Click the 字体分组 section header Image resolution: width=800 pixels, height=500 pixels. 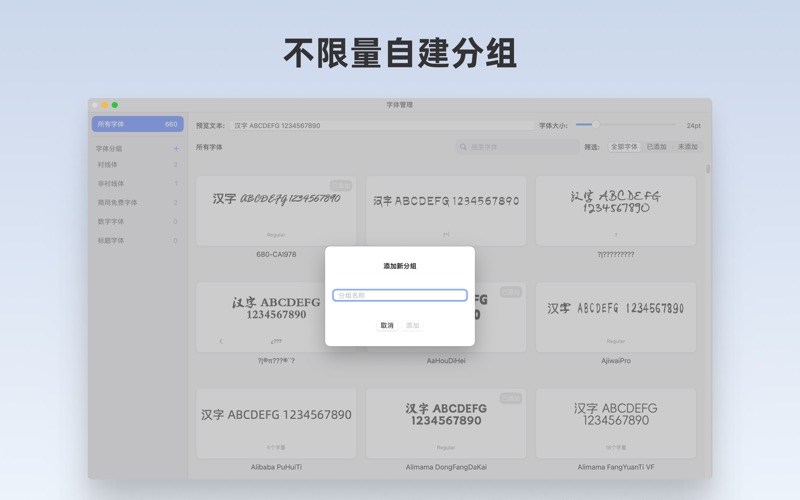(109, 149)
